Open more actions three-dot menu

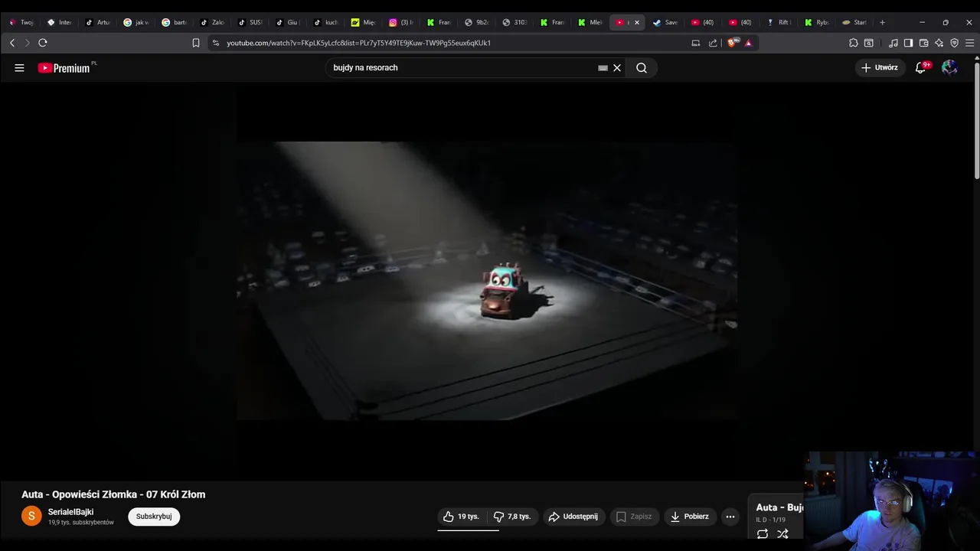point(730,517)
